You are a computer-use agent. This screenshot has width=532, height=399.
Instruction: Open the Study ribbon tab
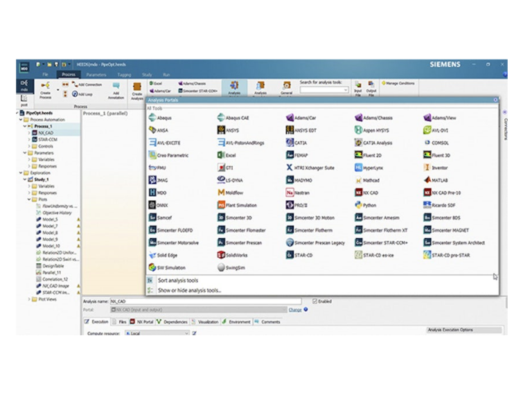(x=147, y=75)
